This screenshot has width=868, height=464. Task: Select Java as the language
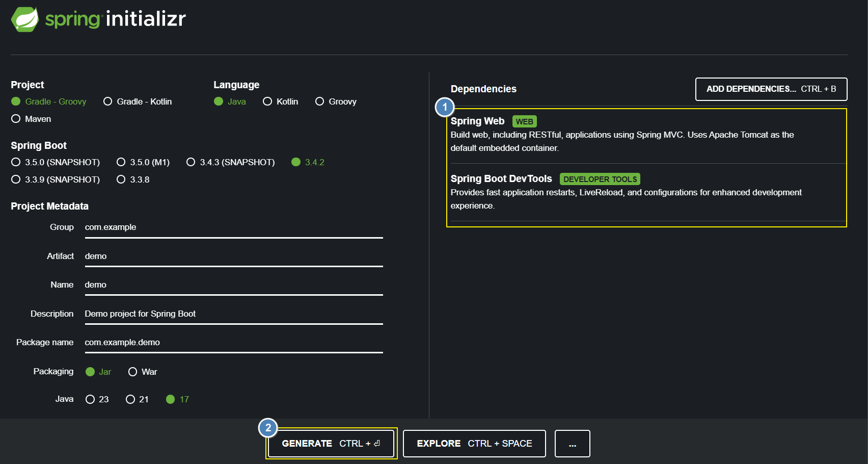[230, 101]
